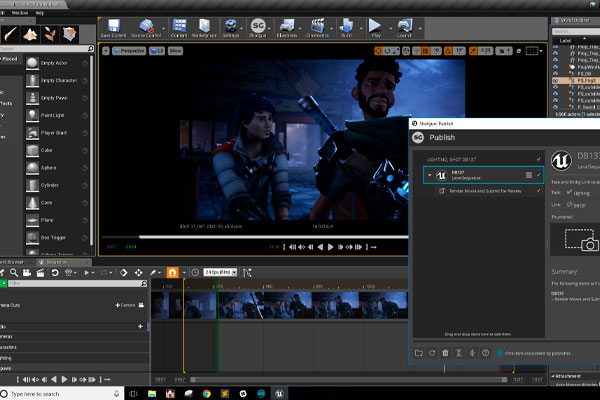The width and height of the screenshot is (600, 400).
Task: Click the Sequencer restore state refresh icon
Action: pyautogui.click(x=55, y=272)
